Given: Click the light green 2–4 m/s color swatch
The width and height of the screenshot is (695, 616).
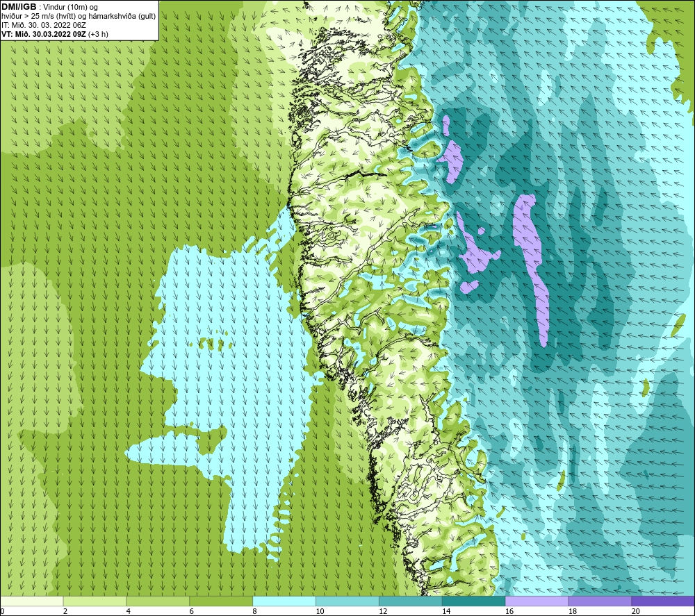Looking at the screenshot, I should [x=95, y=601].
